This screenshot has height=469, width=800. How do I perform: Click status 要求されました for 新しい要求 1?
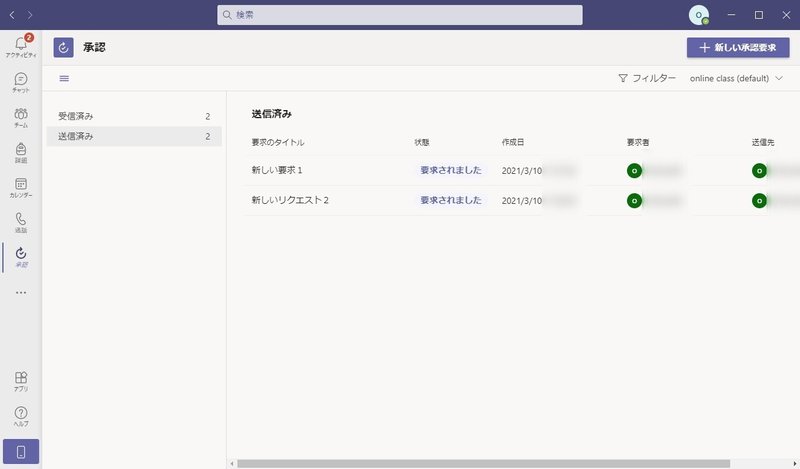(451, 170)
